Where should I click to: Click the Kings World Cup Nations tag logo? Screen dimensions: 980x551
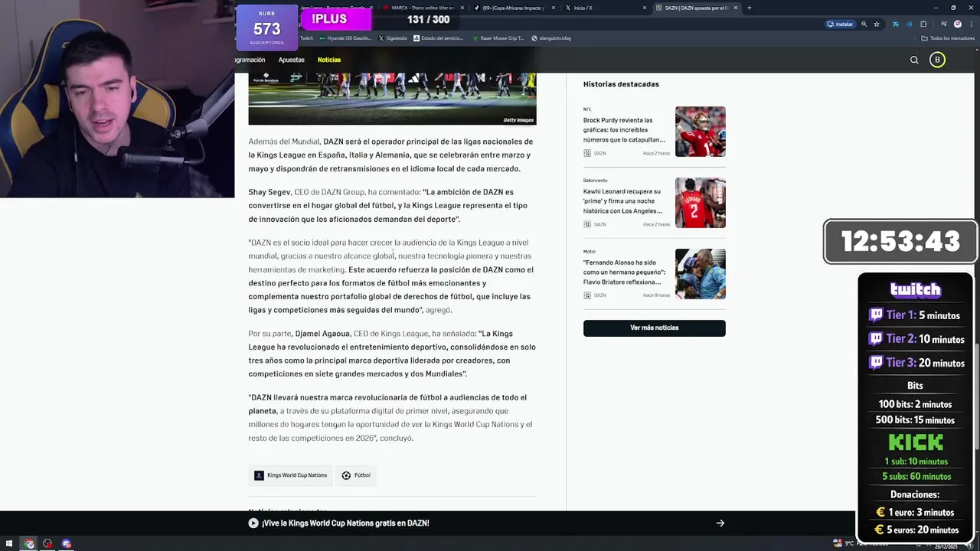pyautogui.click(x=259, y=475)
